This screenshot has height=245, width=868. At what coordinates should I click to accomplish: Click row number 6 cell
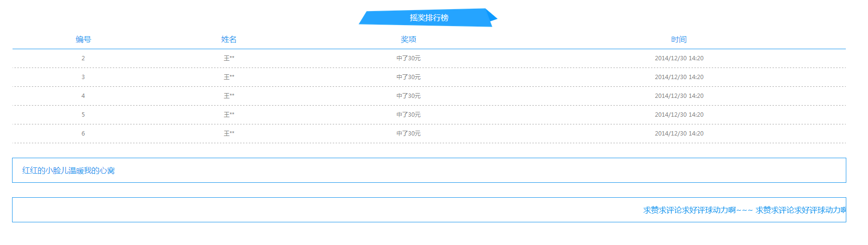click(x=83, y=134)
